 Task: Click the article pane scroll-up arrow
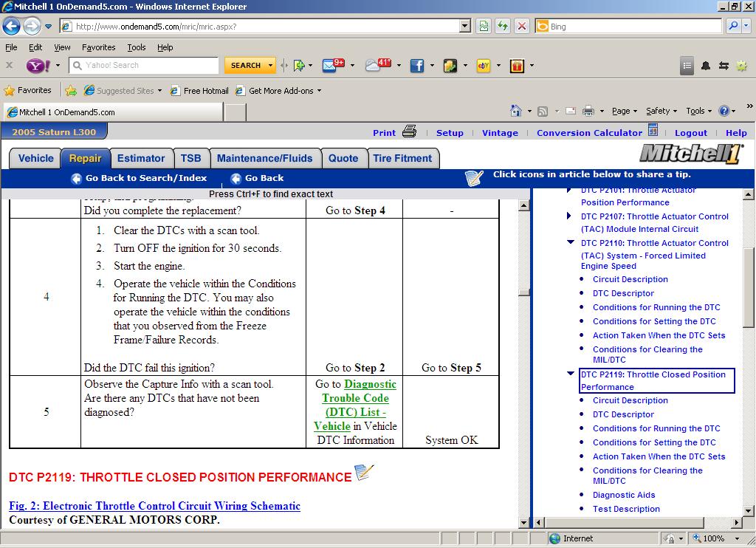(524, 205)
